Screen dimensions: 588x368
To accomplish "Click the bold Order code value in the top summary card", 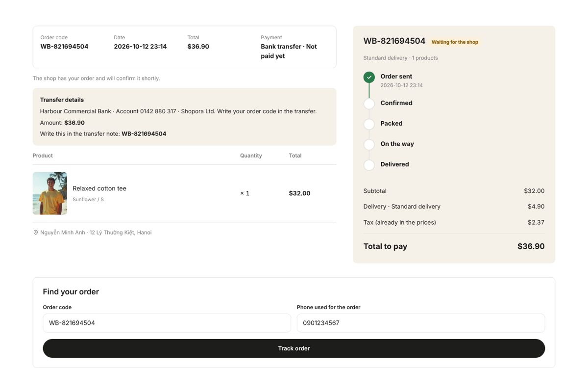I will (x=64, y=47).
